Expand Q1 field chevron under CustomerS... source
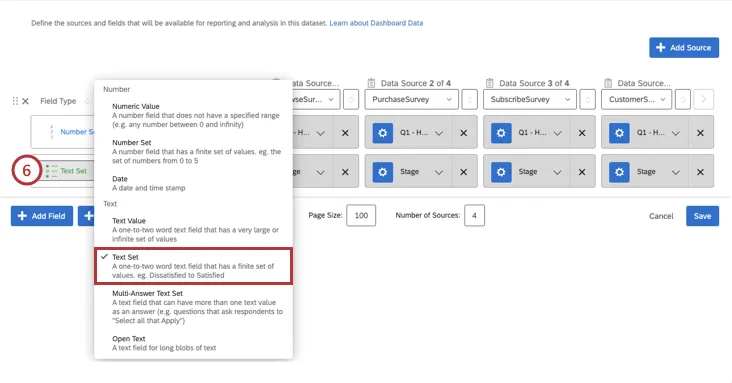732x383 pixels. 676,133
